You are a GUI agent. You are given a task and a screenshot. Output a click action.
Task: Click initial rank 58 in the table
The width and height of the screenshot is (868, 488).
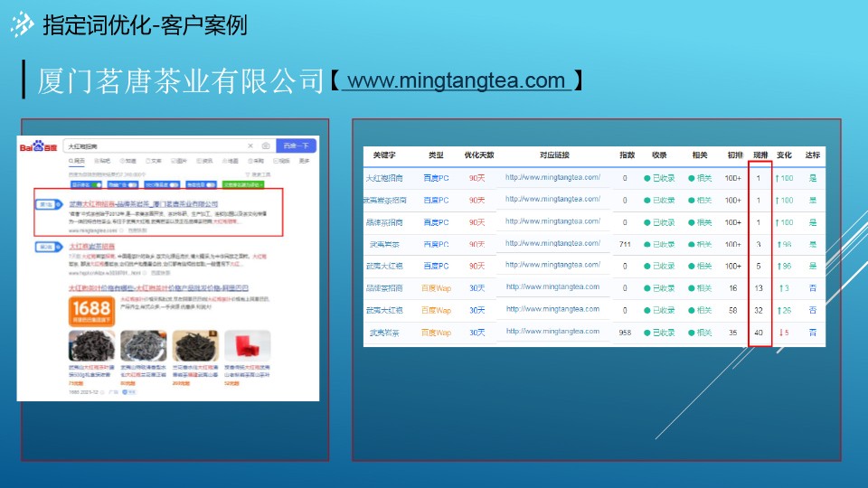pyautogui.click(x=733, y=310)
